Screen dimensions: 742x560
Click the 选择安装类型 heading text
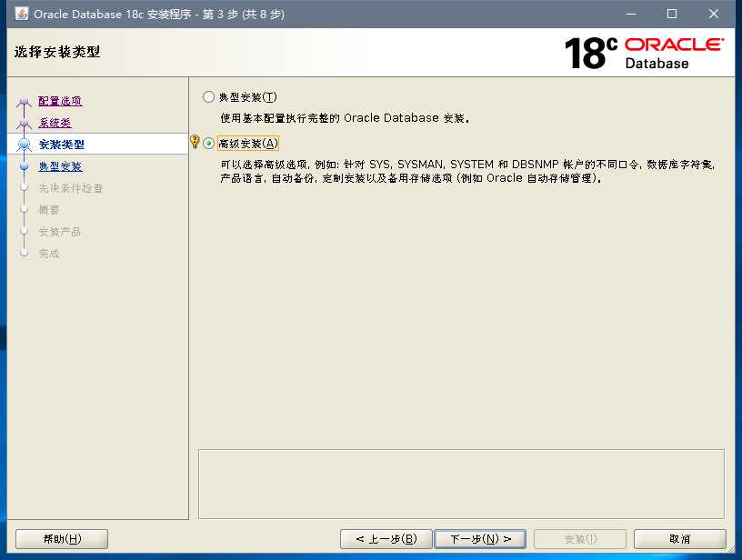pos(57,52)
